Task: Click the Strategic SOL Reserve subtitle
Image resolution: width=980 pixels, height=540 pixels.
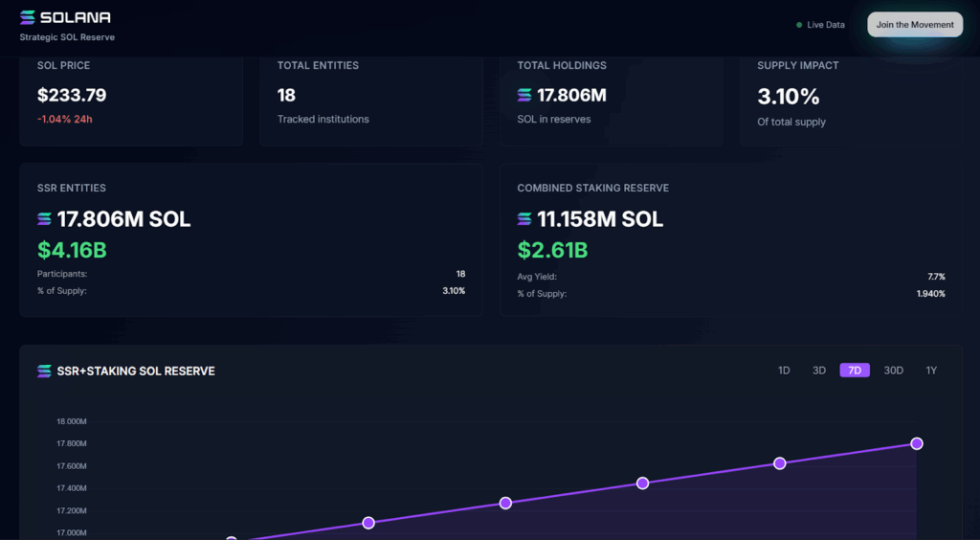Action: pyautogui.click(x=67, y=37)
